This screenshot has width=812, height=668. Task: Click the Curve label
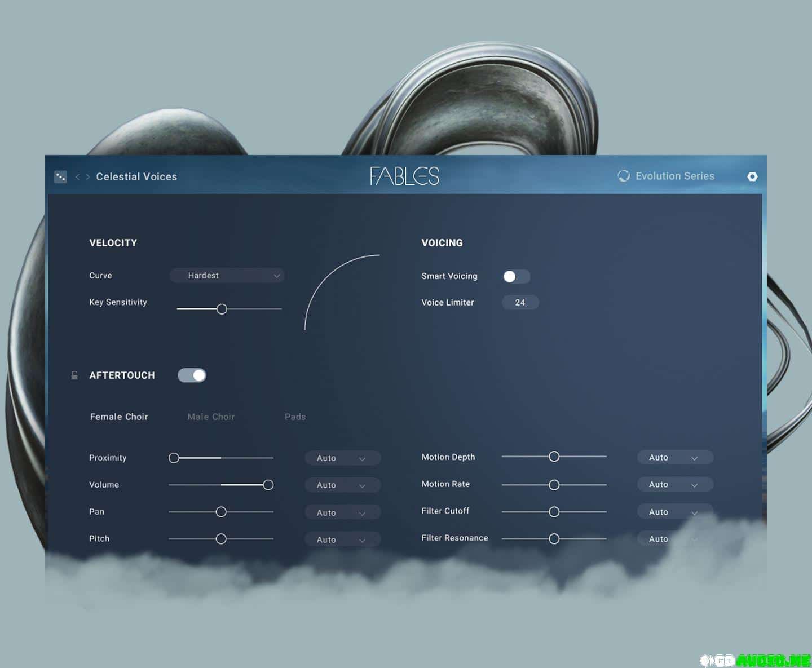tap(100, 276)
